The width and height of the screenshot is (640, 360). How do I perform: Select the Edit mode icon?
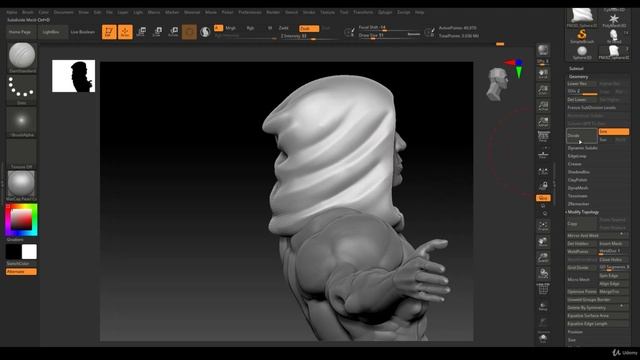click(x=109, y=32)
